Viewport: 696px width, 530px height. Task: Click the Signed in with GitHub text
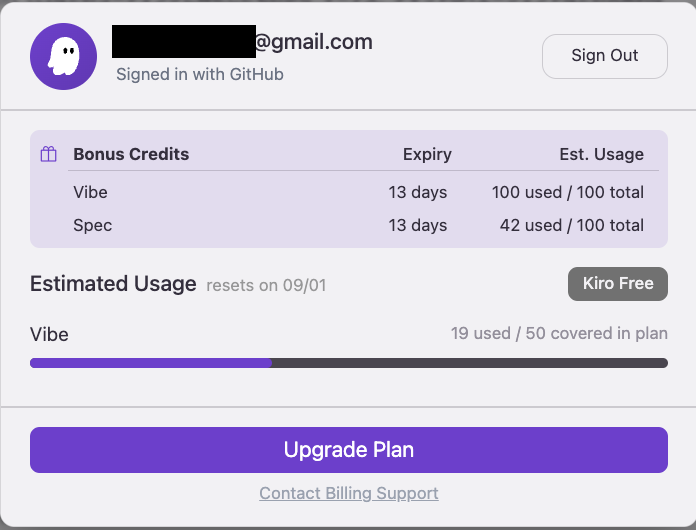click(x=199, y=74)
